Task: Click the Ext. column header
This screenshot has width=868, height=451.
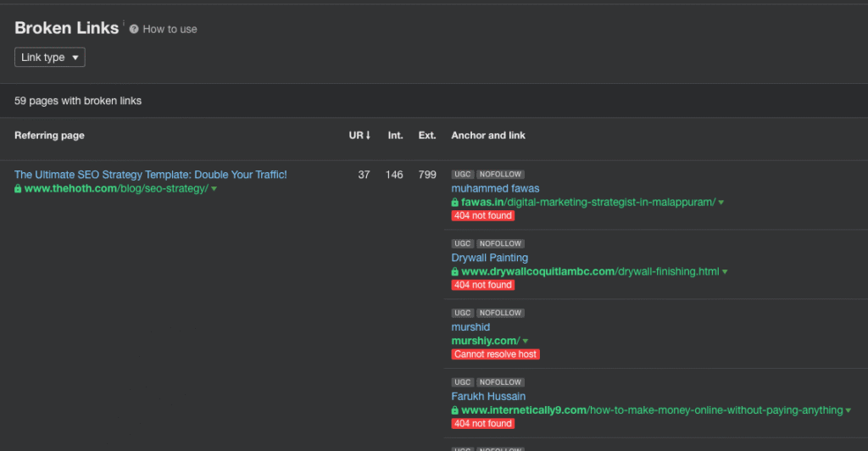Action: click(427, 136)
